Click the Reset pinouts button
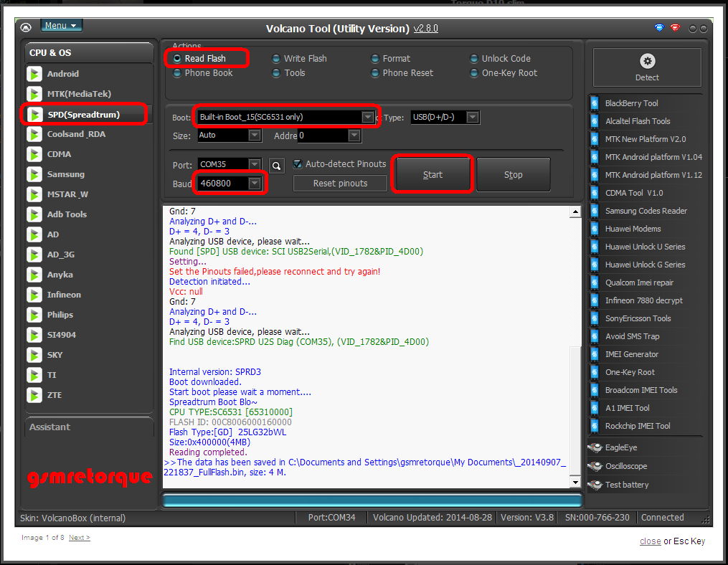This screenshot has width=728, height=565. coord(340,184)
